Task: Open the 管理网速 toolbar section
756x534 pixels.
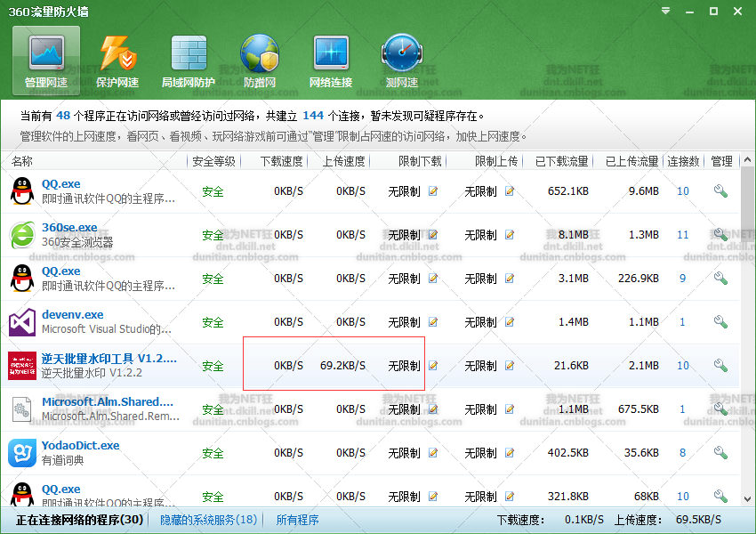Action: coord(46,61)
